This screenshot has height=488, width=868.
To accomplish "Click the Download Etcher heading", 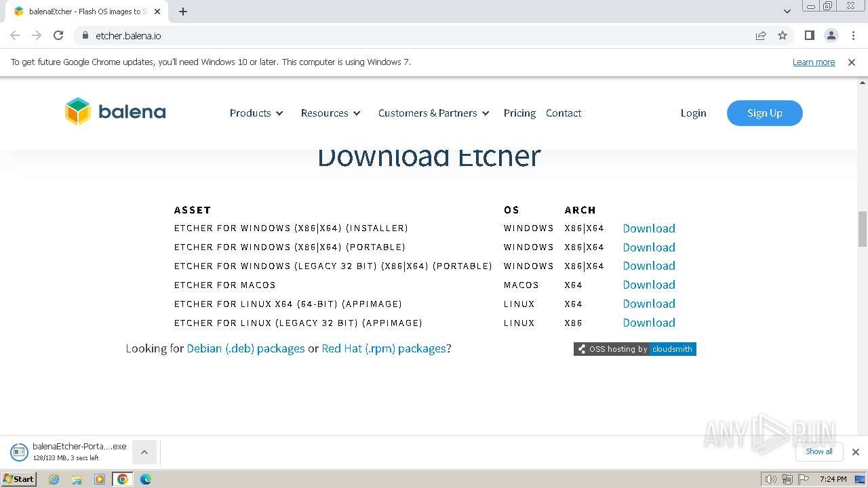I will [x=429, y=157].
